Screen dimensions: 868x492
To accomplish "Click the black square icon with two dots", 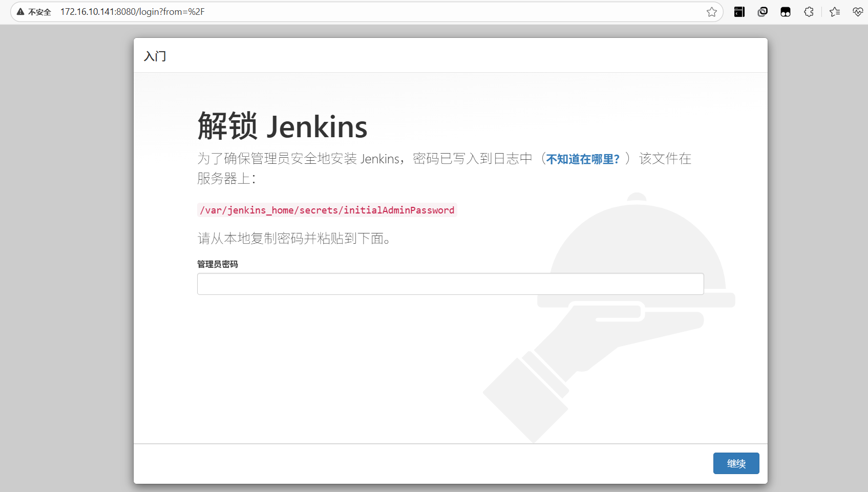I will (786, 12).
